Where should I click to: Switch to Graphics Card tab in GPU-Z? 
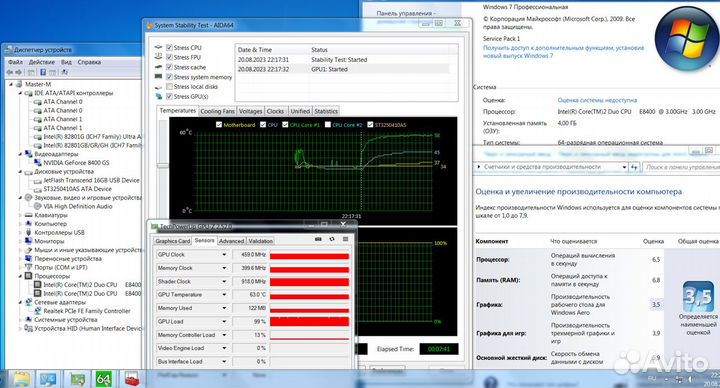pyautogui.click(x=172, y=241)
